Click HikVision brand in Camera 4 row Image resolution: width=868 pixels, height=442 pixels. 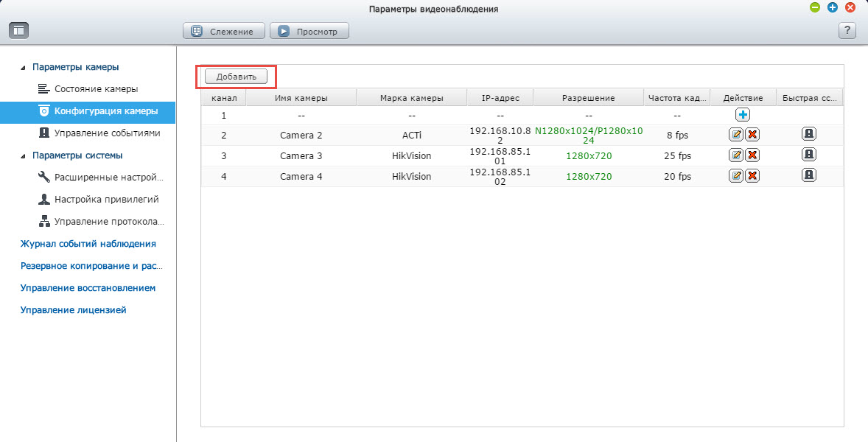click(x=411, y=177)
